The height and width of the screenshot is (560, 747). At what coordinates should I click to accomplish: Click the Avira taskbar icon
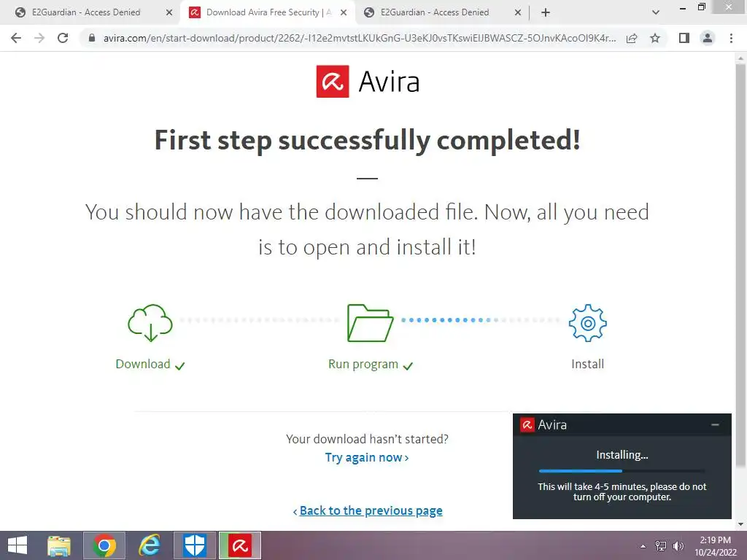[x=240, y=545]
